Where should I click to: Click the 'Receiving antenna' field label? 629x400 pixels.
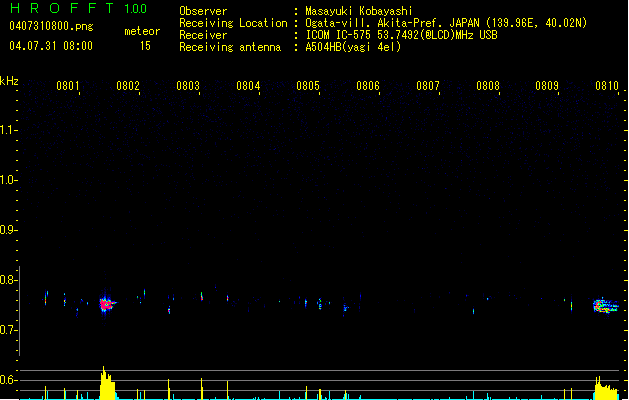click(x=230, y=47)
